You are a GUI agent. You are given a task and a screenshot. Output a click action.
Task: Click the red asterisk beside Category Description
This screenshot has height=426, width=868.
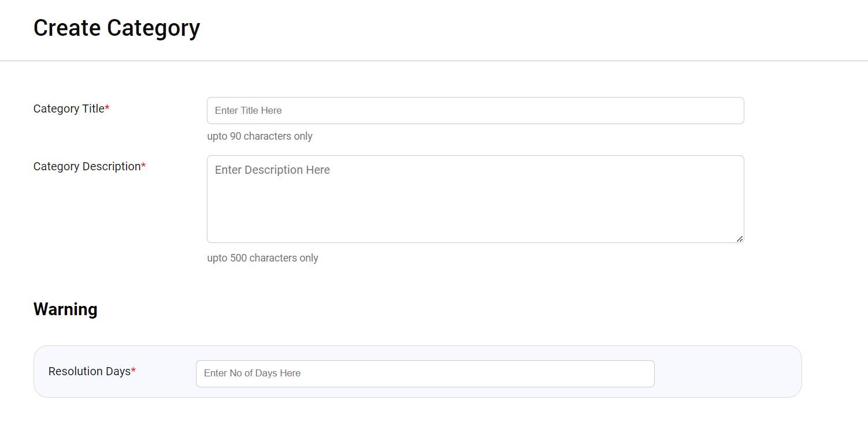144,166
